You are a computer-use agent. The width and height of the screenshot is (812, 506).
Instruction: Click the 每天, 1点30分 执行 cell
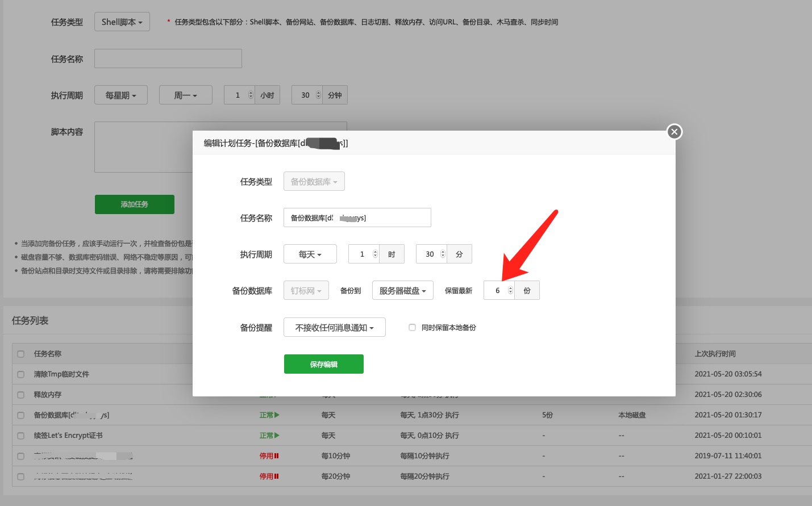click(430, 415)
